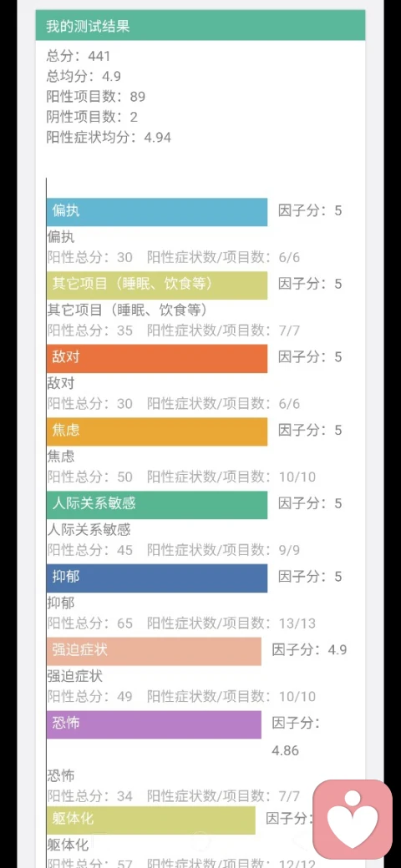The image size is (401, 868).
Task: Click the 阳性症状均分：4.94 text
Action: (109, 137)
